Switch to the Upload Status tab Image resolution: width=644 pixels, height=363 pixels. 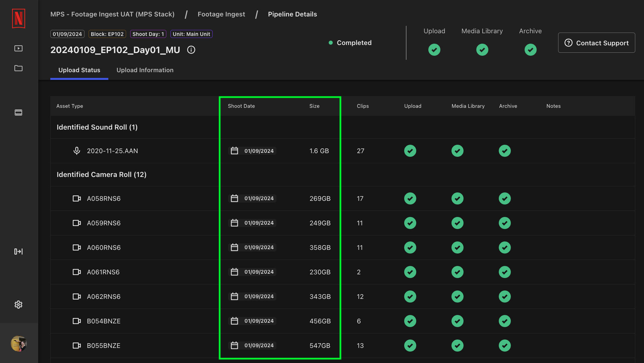[79, 70]
